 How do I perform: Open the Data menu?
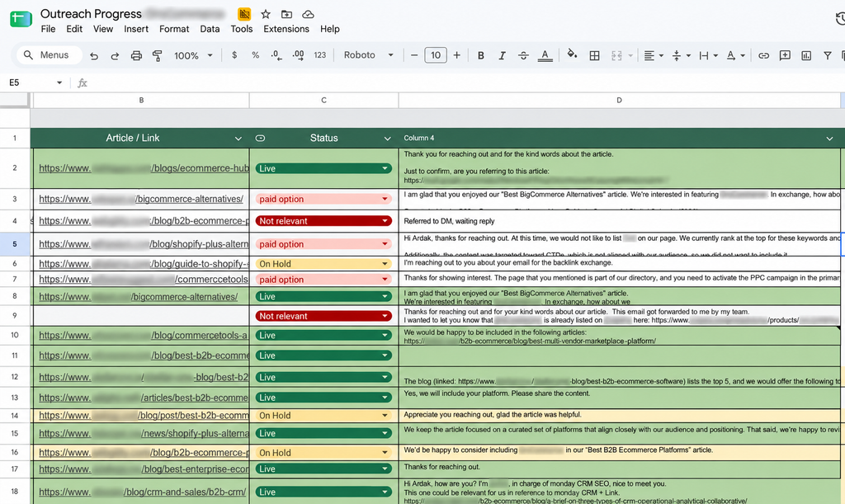click(x=210, y=29)
